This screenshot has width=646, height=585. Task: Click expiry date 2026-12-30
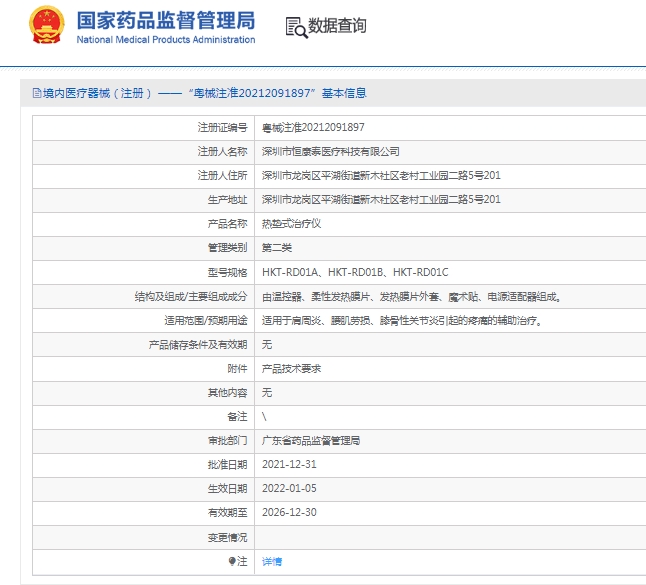coord(289,512)
